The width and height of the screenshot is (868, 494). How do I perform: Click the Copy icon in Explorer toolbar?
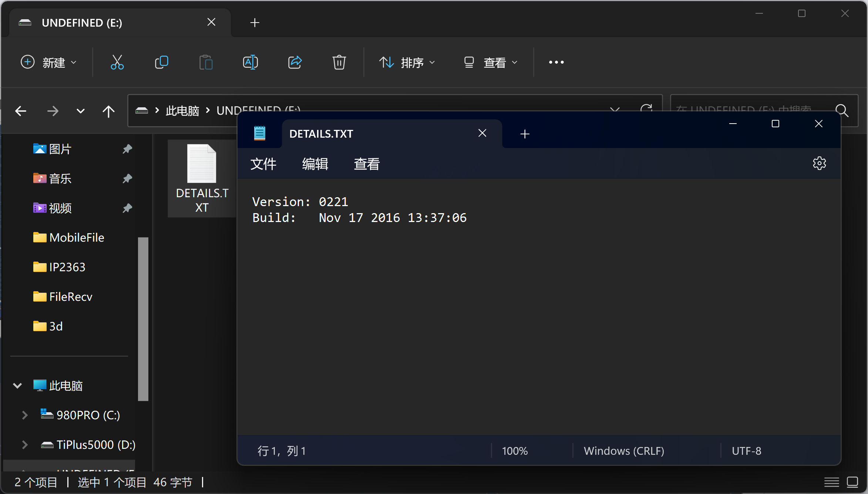pos(162,62)
